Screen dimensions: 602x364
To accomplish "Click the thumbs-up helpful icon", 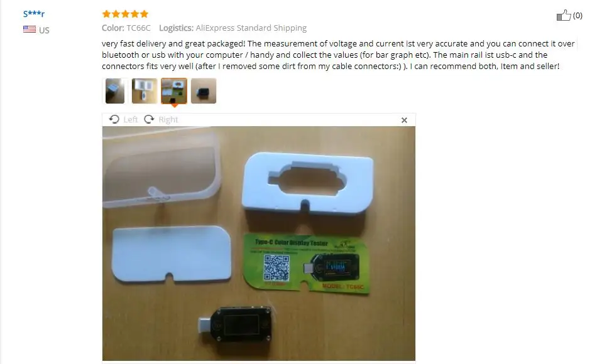I will (563, 15).
